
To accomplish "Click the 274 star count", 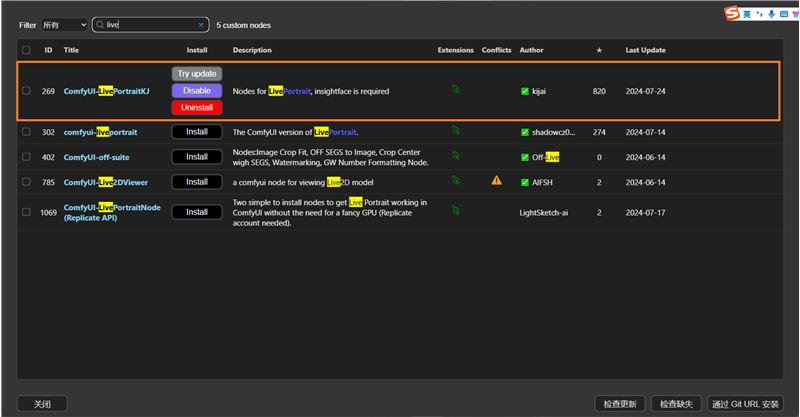I will point(599,132).
